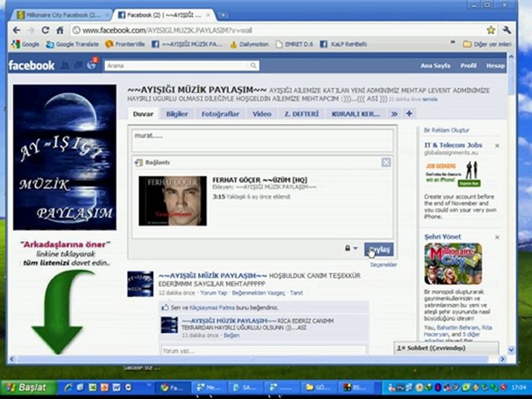Switch to the Video tab
The height and width of the screenshot is (399, 532).
262,114
